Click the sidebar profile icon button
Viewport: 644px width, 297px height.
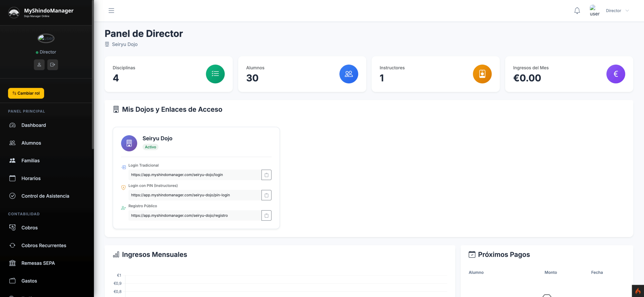tap(39, 65)
